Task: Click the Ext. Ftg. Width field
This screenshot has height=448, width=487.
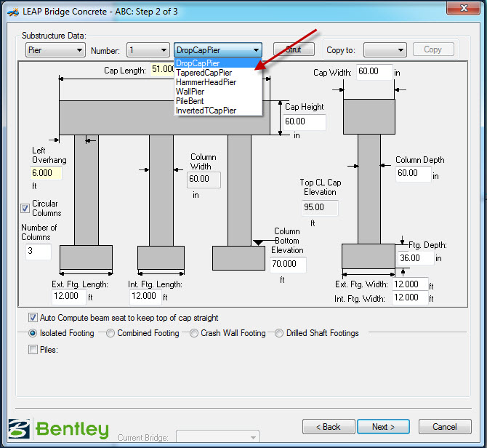Action: [410, 284]
